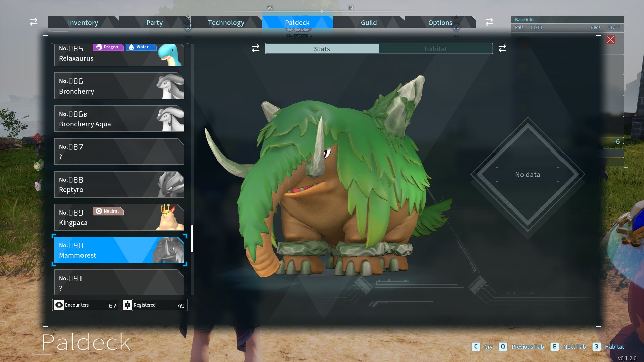Click the swap arrows right of Habitat
Image resolution: width=644 pixels, height=362 pixels.
(502, 48)
